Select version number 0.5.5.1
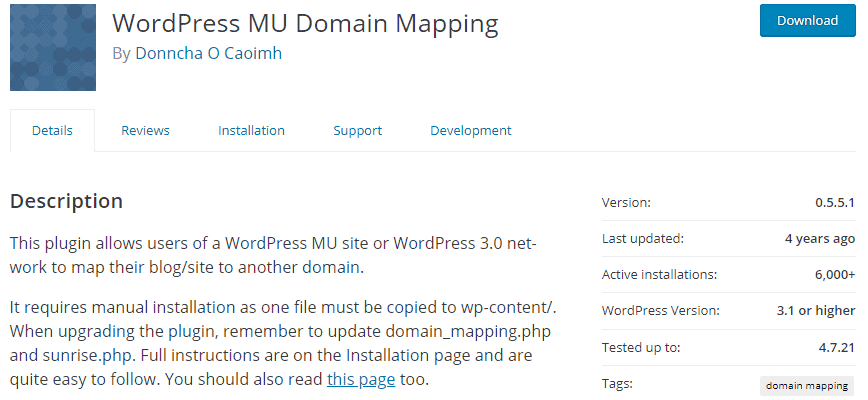868x400 pixels. [835, 202]
